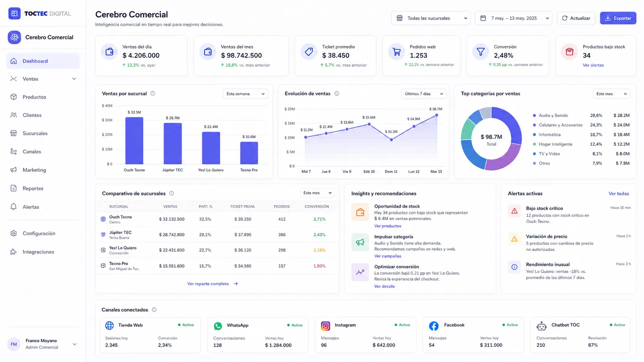The height and width of the screenshot is (362, 644).
Task: Open the Dashboard sidebar item
Action: click(x=43, y=61)
